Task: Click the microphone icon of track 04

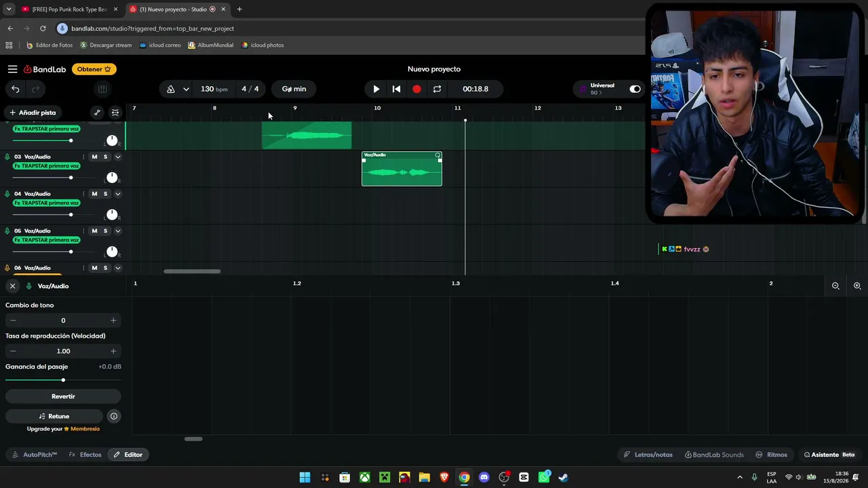Action: (x=7, y=194)
